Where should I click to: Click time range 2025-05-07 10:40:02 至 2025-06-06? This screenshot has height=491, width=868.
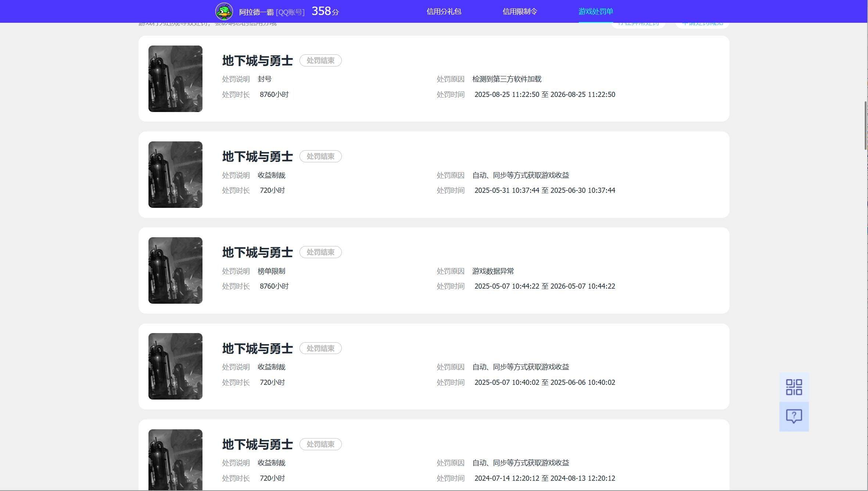coord(545,382)
